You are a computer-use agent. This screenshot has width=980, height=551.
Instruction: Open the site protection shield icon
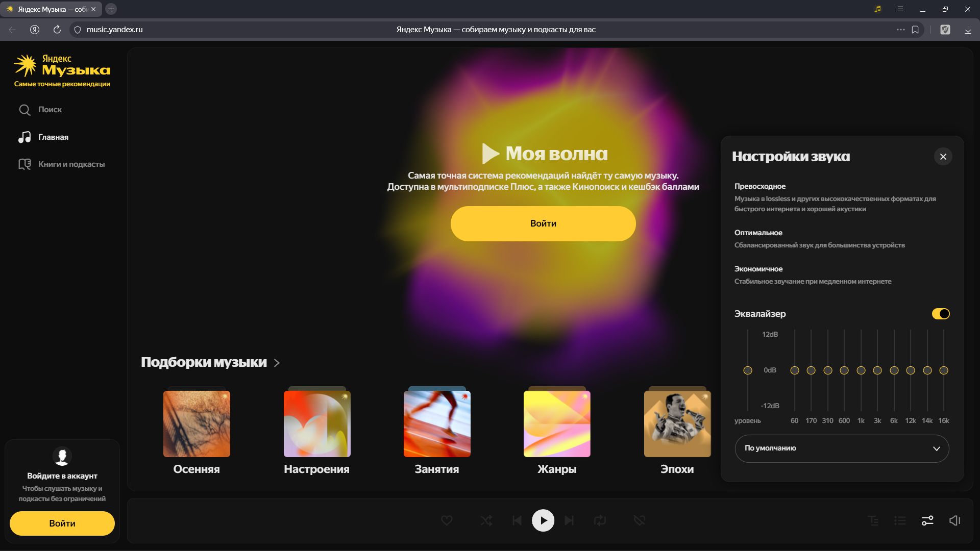[78, 30]
